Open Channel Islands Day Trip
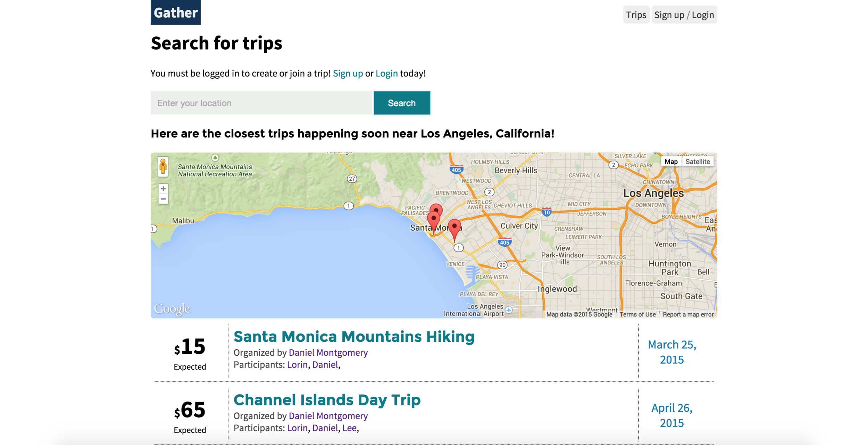 tap(327, 400)
